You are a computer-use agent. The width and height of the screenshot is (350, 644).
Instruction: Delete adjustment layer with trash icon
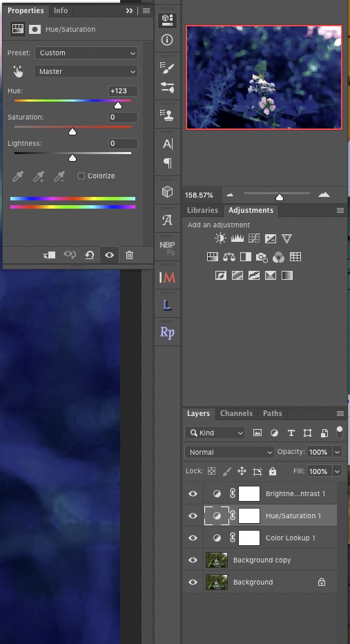pos(129,255)
